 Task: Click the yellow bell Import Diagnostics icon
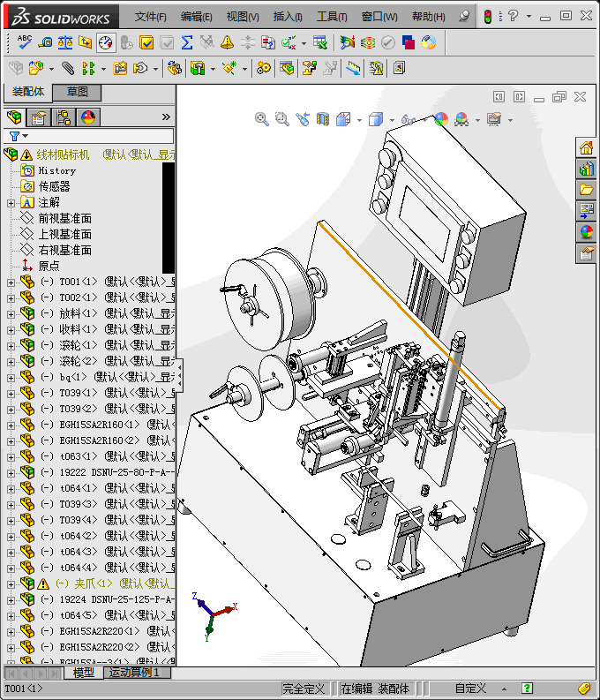pyautogui.click(x=227, y=42)
